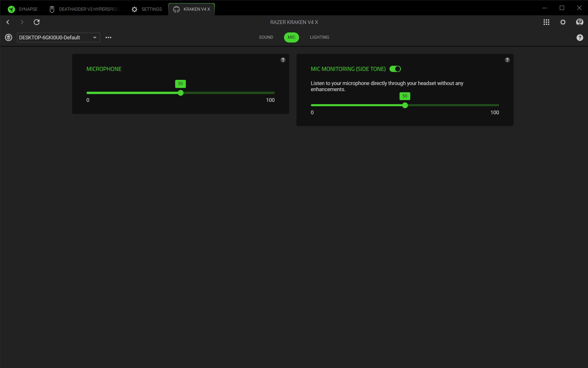Open page help question mark icon
The image size is (588, 368).
[580, 38]
